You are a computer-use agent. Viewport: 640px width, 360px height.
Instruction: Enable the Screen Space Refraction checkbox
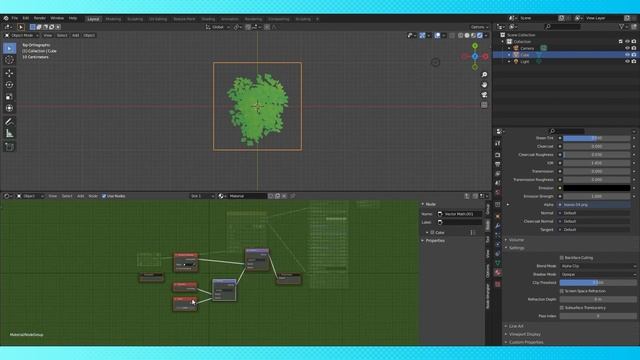point(562,291)
